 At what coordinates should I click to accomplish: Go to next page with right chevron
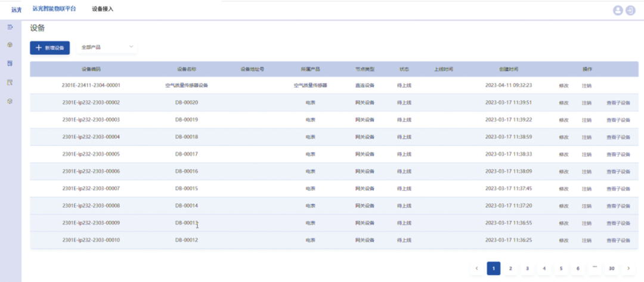tap(628, 268)
